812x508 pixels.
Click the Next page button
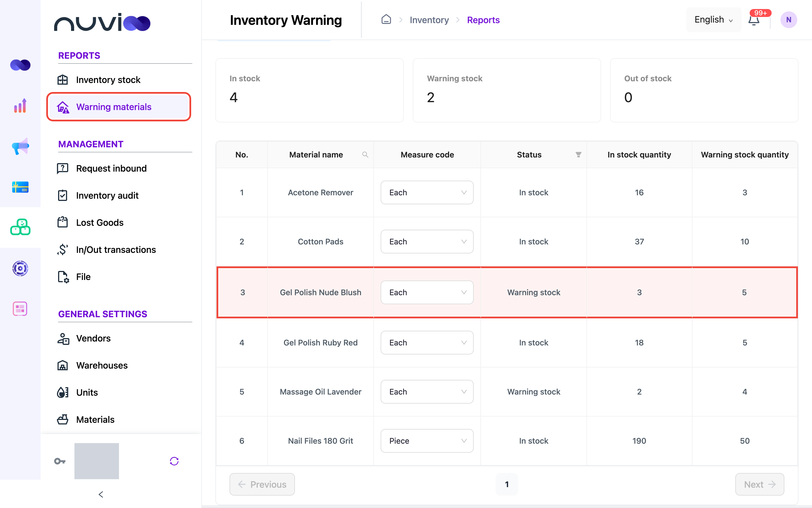pos(760,484)
